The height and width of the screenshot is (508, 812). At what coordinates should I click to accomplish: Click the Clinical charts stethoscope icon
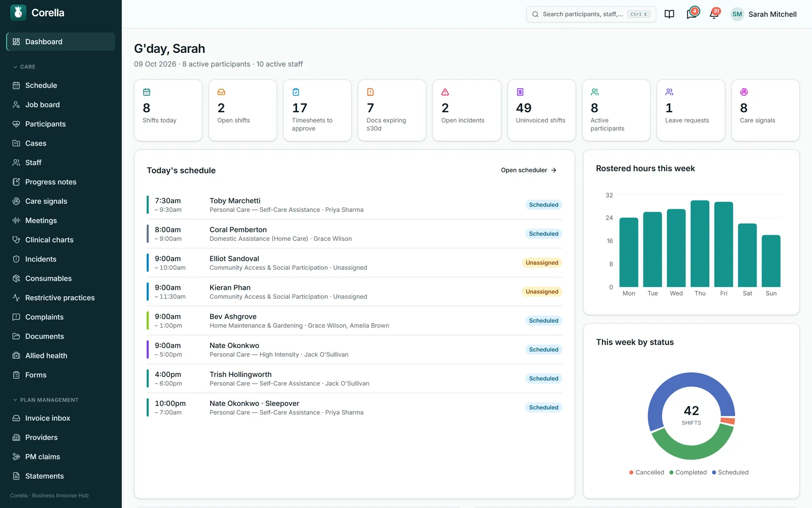point(16,240)
